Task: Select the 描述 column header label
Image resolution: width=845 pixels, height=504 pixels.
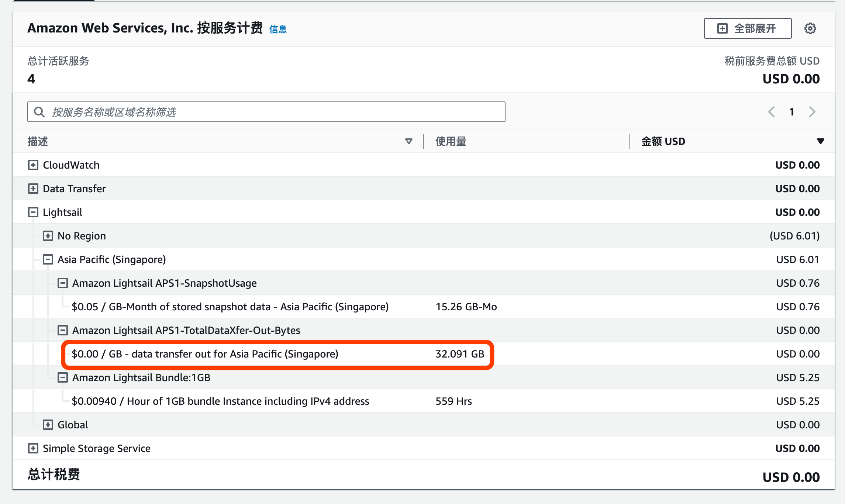Action: 38,141
